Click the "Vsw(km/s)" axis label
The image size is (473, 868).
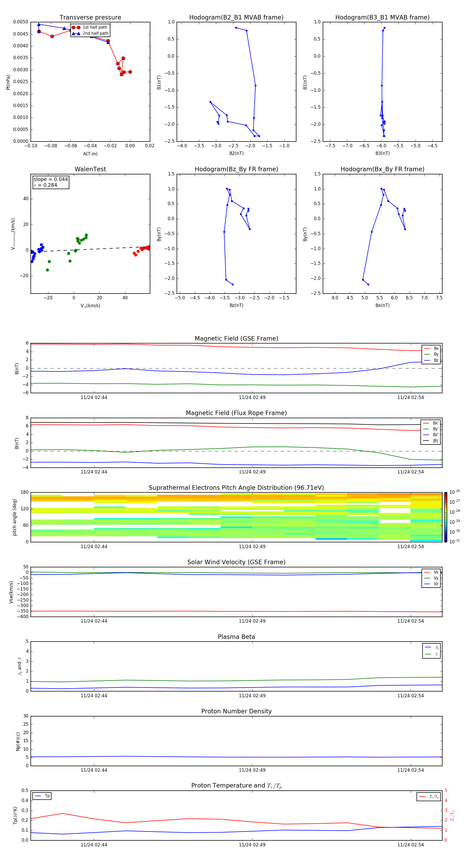coord(11,592)
